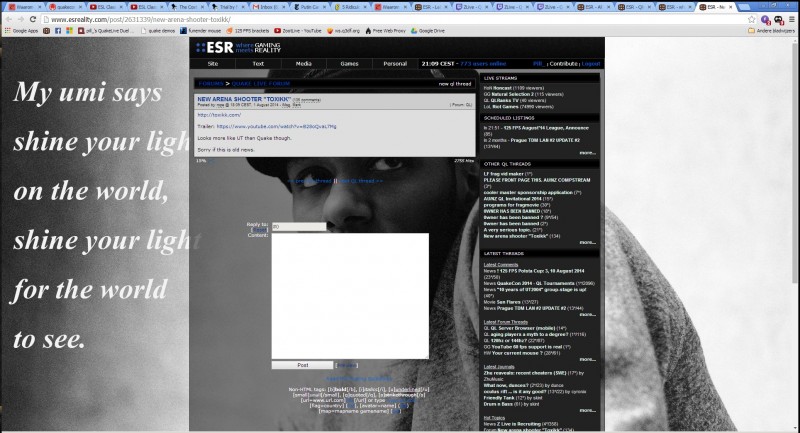Open the Personal navigation menu
The image size is (800, 433).
(394, 63)
